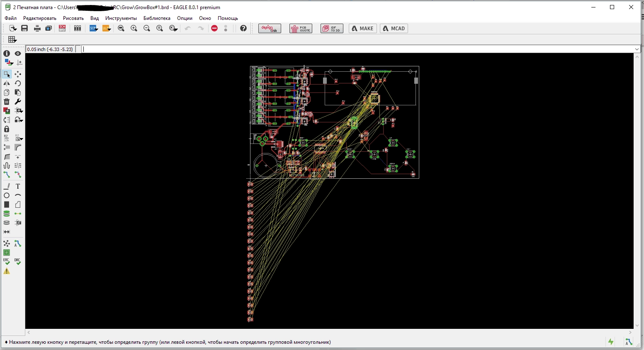This screenshot has height=350, width=644.
Task: Click the Zoom in icon
Action: [134, 28]
